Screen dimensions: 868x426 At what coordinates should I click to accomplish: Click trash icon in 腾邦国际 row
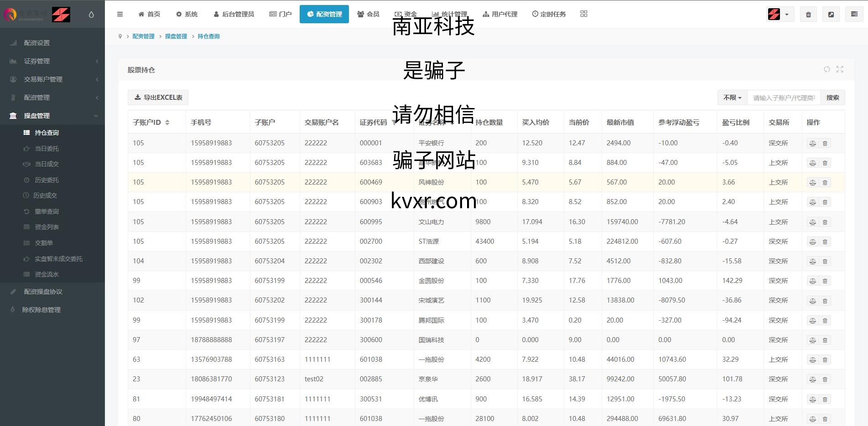tap(825, 321)
